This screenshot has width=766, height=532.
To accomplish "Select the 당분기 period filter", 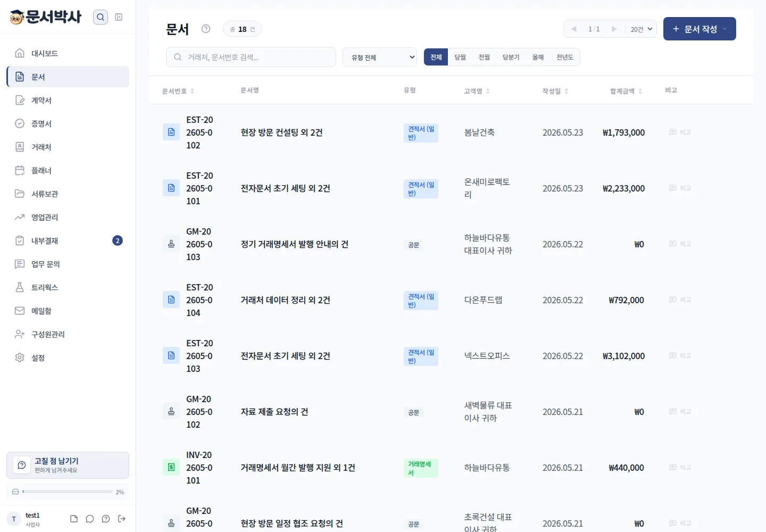I will (511, 57).
